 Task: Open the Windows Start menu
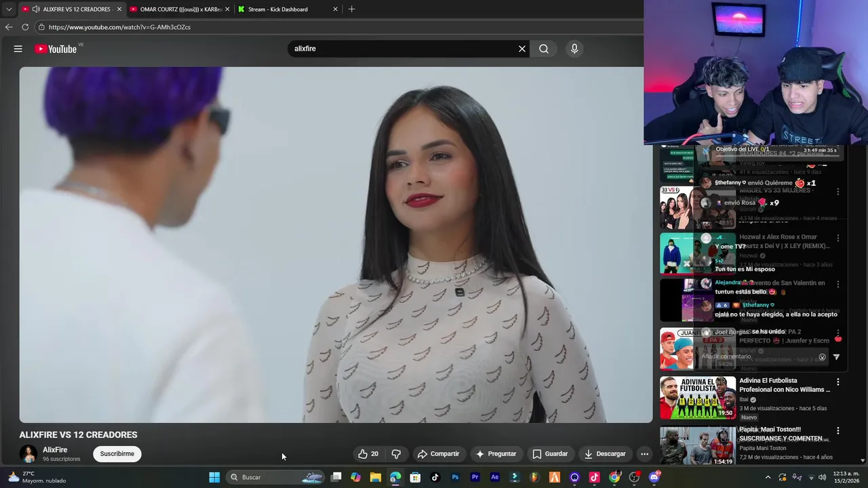pos(214,477)
